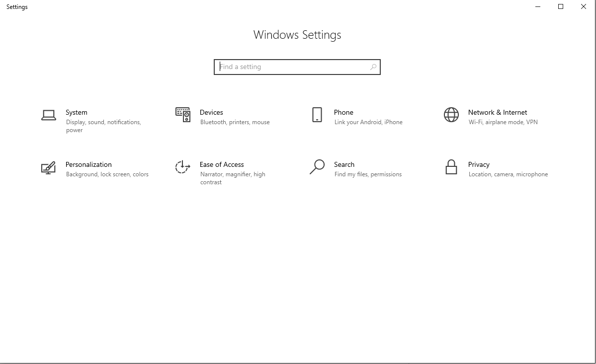Viewport: 596px width, 364px height.
Task: Click the search glass in Find a setting box
Action: click(373, 67)
